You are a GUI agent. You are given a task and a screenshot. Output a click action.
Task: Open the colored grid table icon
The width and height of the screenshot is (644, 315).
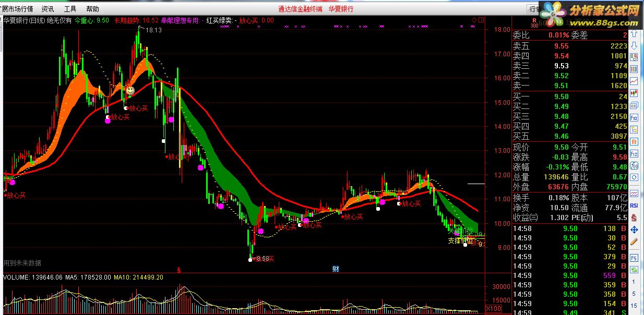pyautogui.click(x=634, y=69)
